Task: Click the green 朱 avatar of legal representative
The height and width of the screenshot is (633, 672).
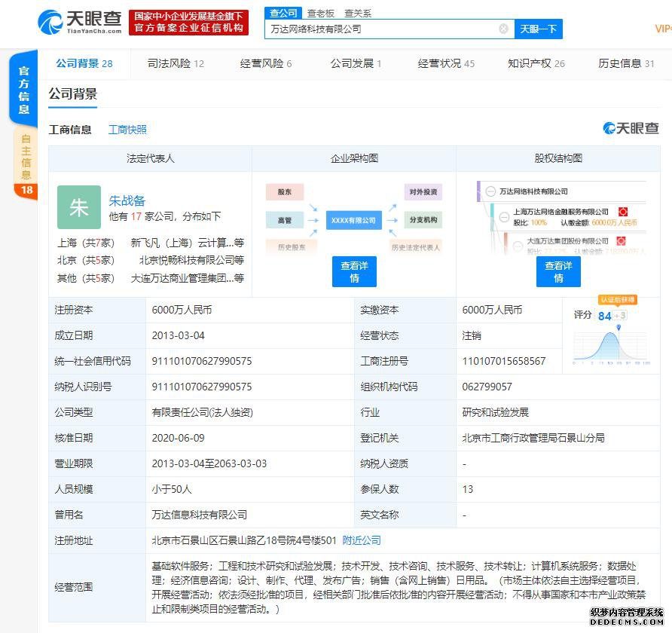Action: (78, 207)
